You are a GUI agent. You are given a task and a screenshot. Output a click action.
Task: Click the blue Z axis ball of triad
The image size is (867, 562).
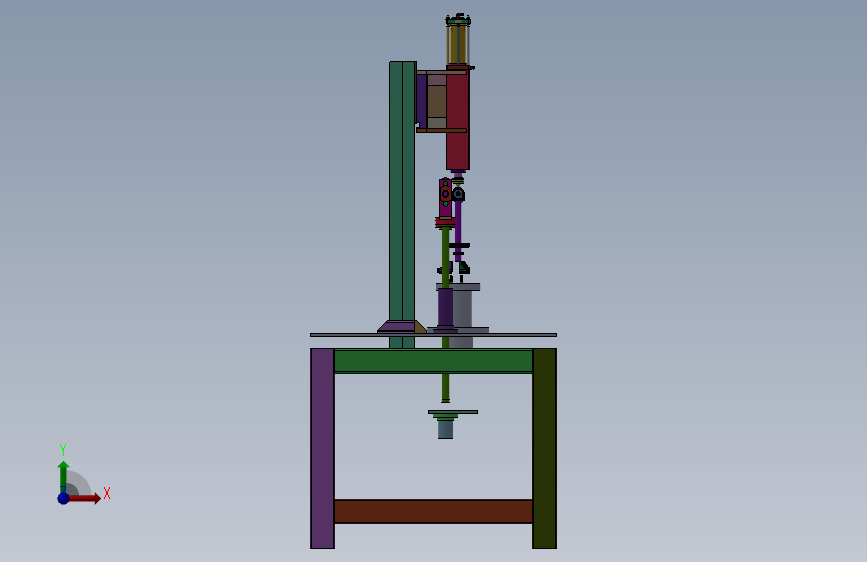tap(64, 498)
